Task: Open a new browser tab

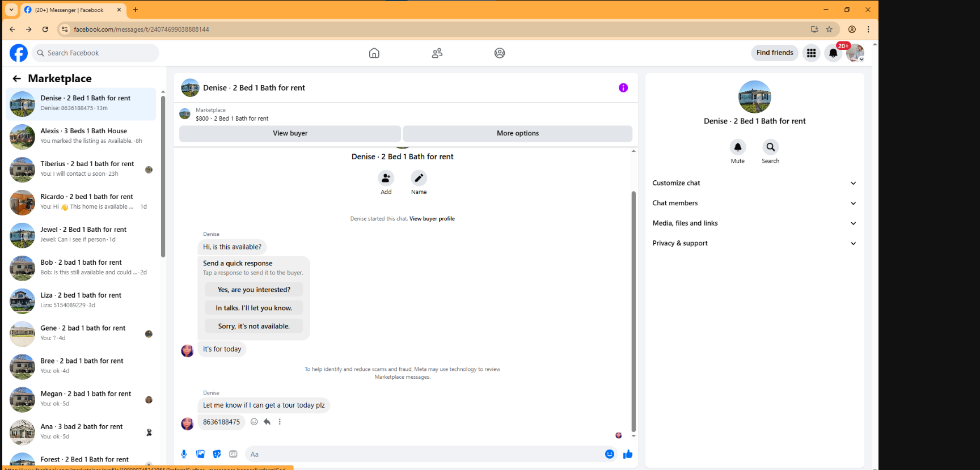Action: [136, 10]
